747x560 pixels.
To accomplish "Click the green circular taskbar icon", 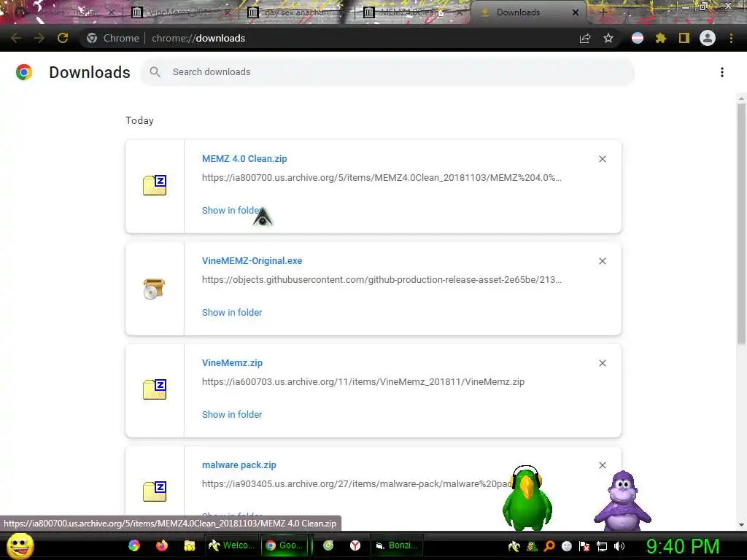I will [x=328, y=545].
